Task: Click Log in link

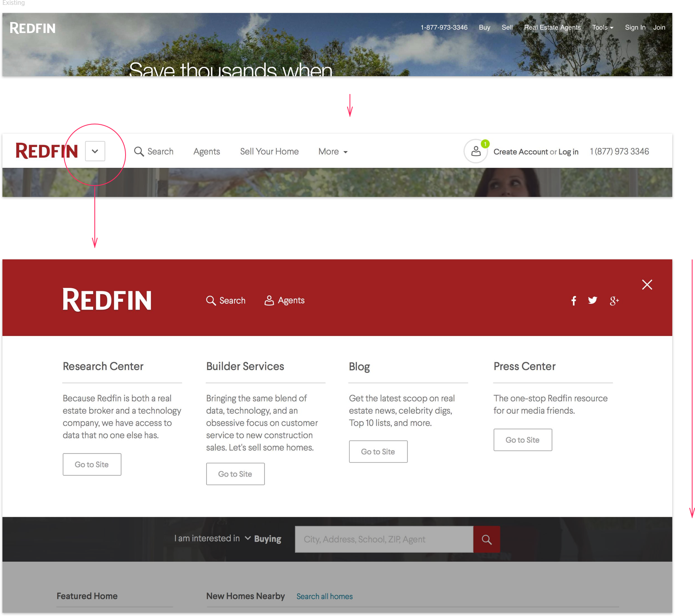Action: (568, 152)
